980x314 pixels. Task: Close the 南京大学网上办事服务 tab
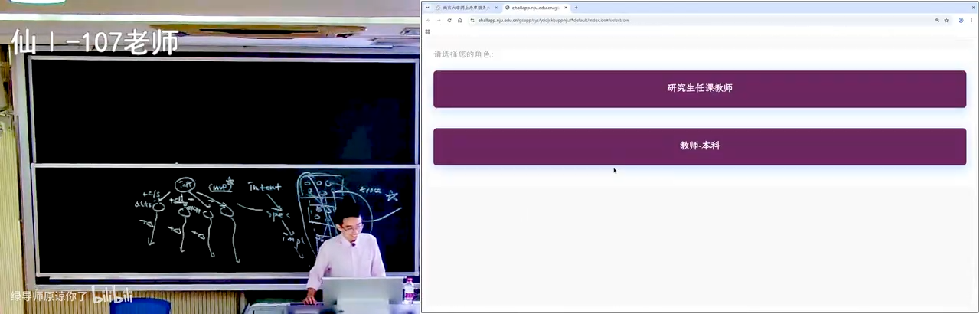(496, 8)
